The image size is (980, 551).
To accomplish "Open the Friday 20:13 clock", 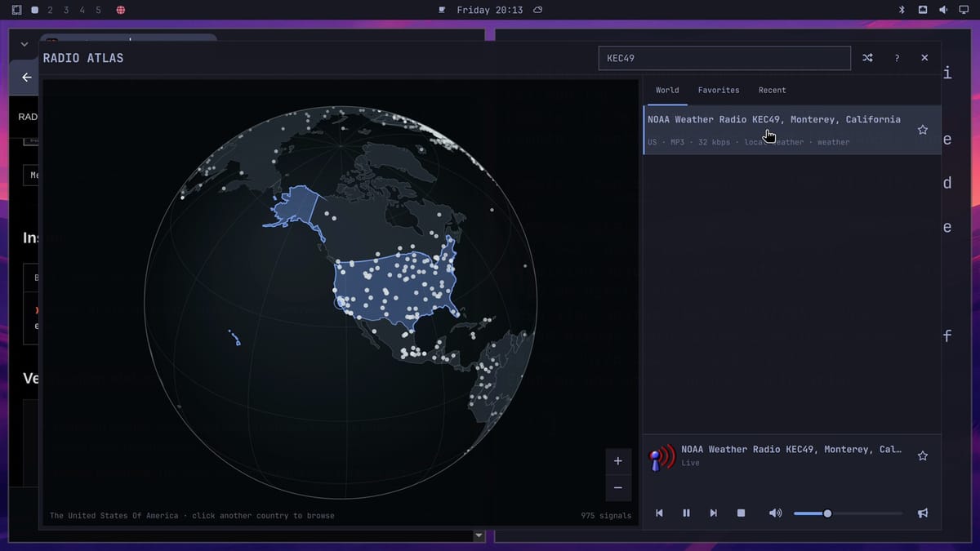I will click(x=489, y=10).
